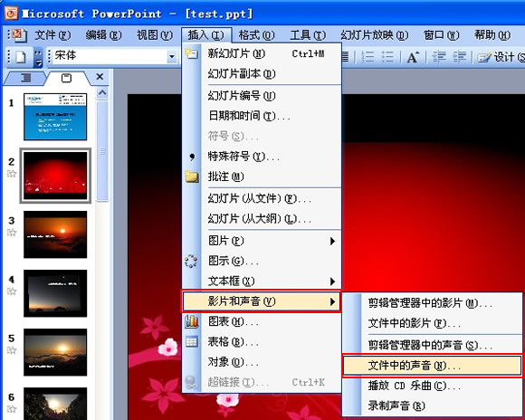Screen dimensions: 525x420
Task: Open the 工具 (Tools) menu
Action: 308,34
